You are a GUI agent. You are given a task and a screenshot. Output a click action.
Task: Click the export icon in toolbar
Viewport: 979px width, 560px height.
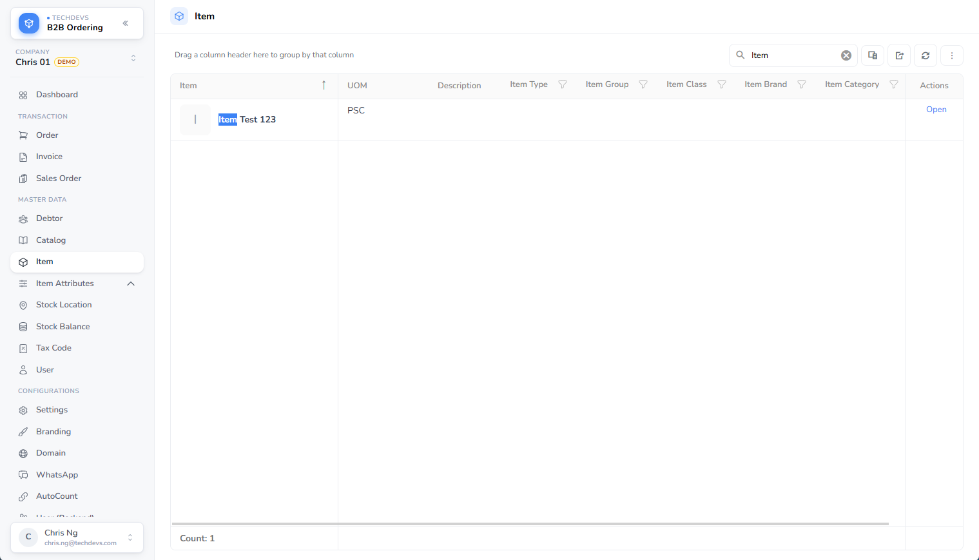(899, 55)
